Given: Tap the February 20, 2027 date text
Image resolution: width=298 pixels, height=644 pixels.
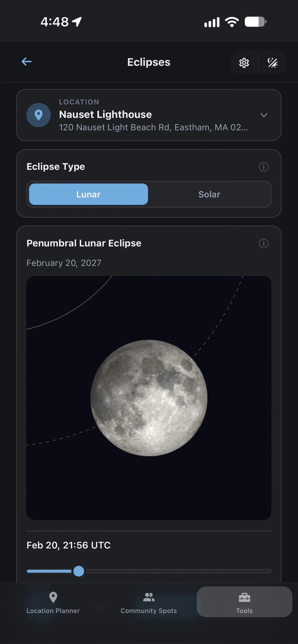Looking at the screenshot, I should point(64,263).
